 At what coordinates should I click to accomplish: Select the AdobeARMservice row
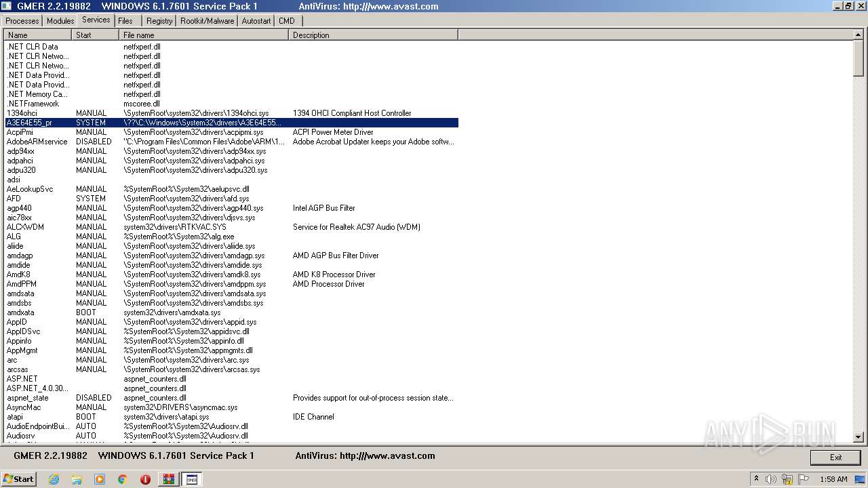pyautogui.click(x=231, y=142)
